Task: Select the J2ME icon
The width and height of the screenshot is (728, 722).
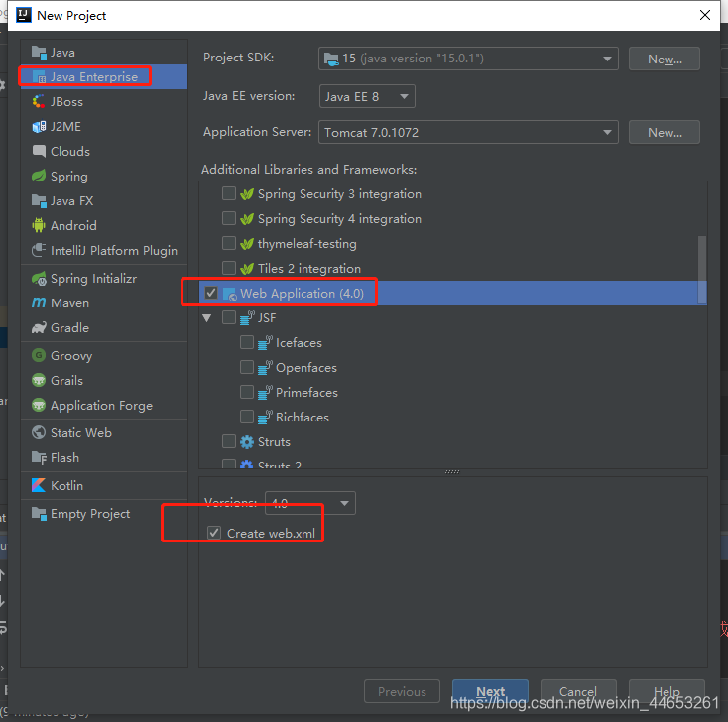Action: pyautogui.click(x=39, y=126)
